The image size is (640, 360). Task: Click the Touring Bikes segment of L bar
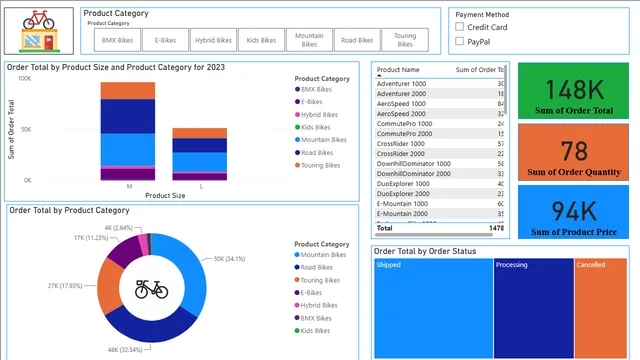[x=200, y=133]
